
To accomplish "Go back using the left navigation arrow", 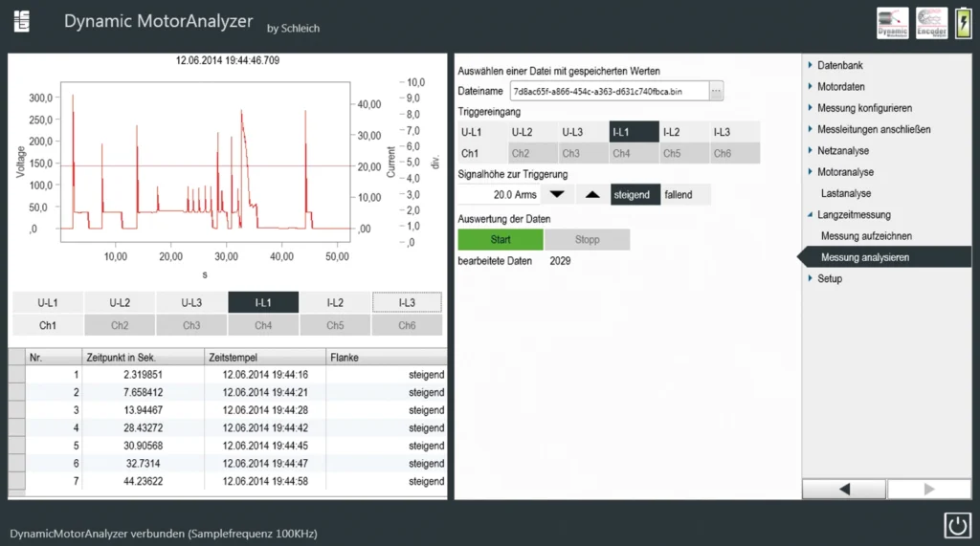I will coord(843,489).
